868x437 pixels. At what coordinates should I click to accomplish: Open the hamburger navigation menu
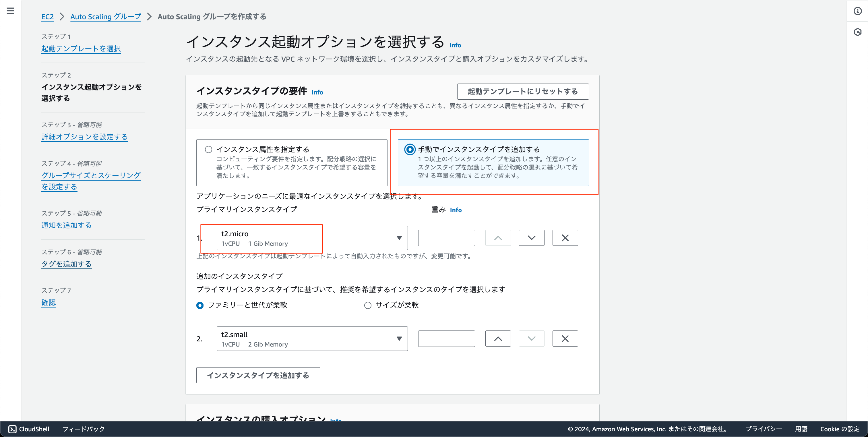pyautogui.click(x=10, y=10)
